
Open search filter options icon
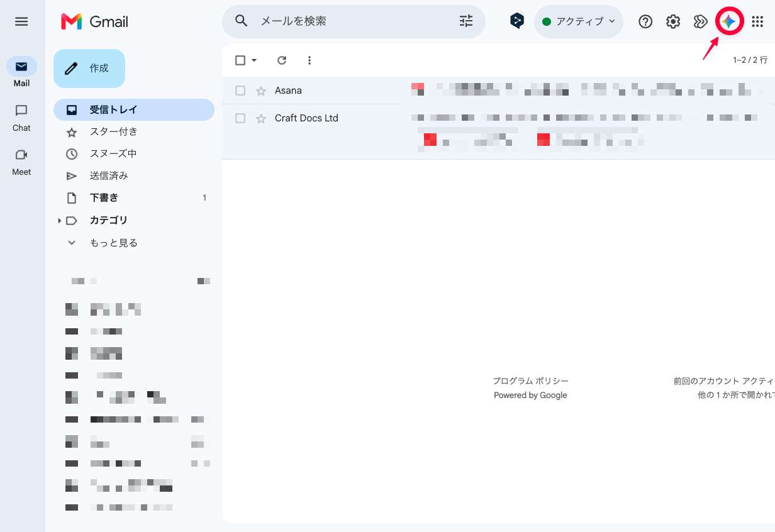click(x=466, y=21)
